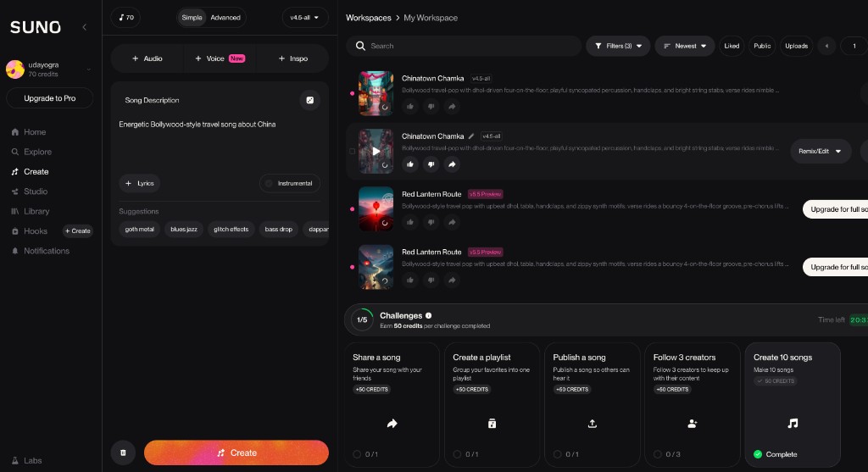Click the music note in Create 10 songs card
Viewport: 868px width, 472px height.
tap(793, 424)
